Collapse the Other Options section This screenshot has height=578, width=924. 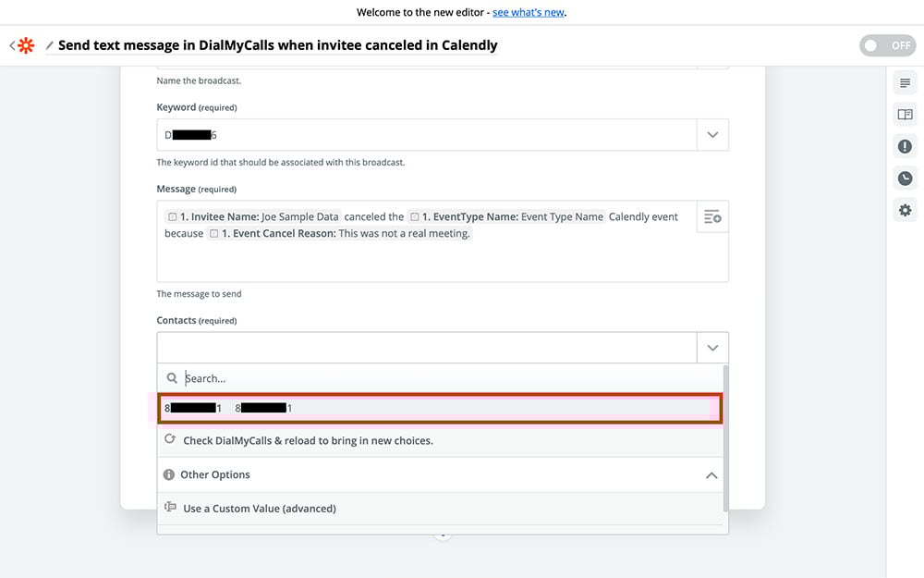click(711, 475)
